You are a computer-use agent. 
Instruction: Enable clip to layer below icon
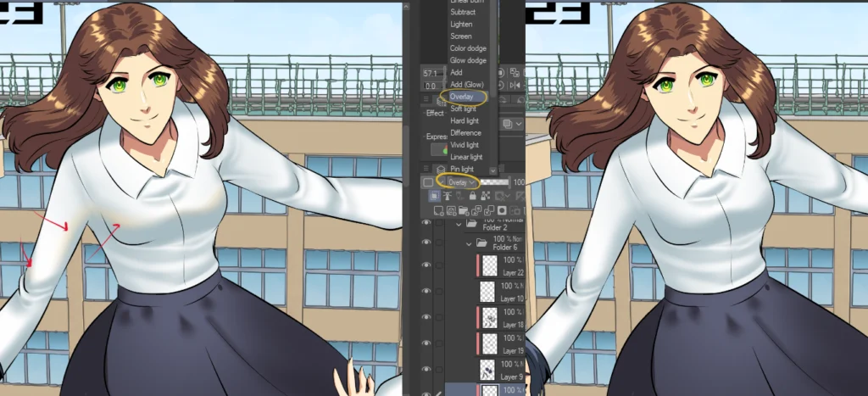coord(435,196)
